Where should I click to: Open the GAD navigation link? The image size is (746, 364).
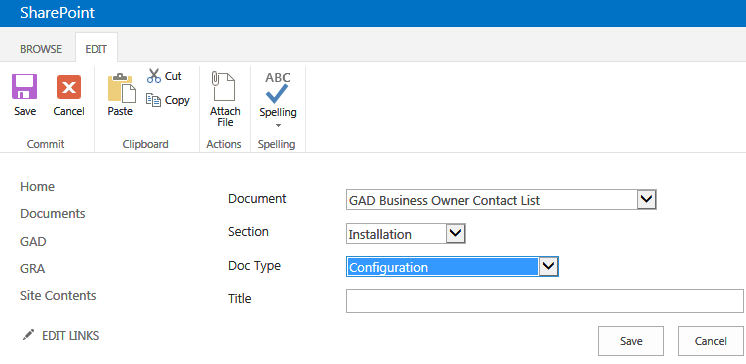(33, 241)
